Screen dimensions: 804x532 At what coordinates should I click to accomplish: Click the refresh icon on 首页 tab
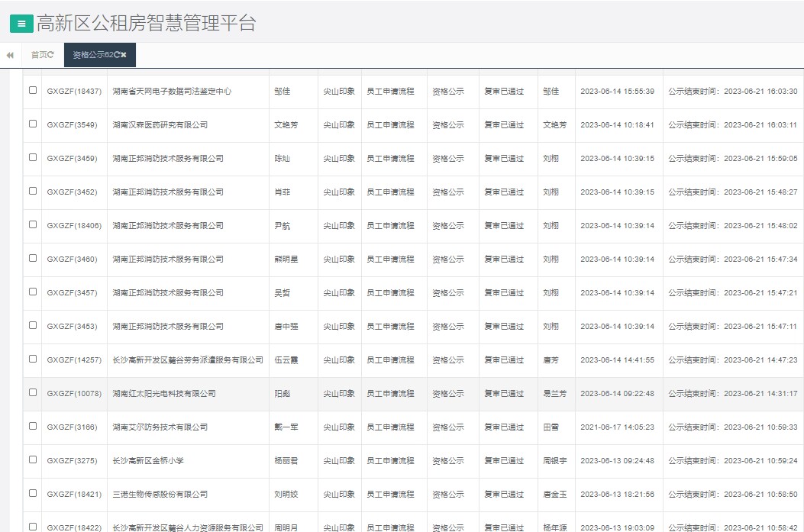pyautogui.click(x=50, y=54)
